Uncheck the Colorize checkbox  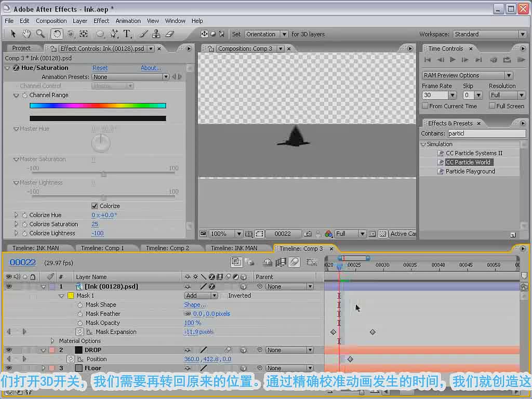tap(95, 206)
